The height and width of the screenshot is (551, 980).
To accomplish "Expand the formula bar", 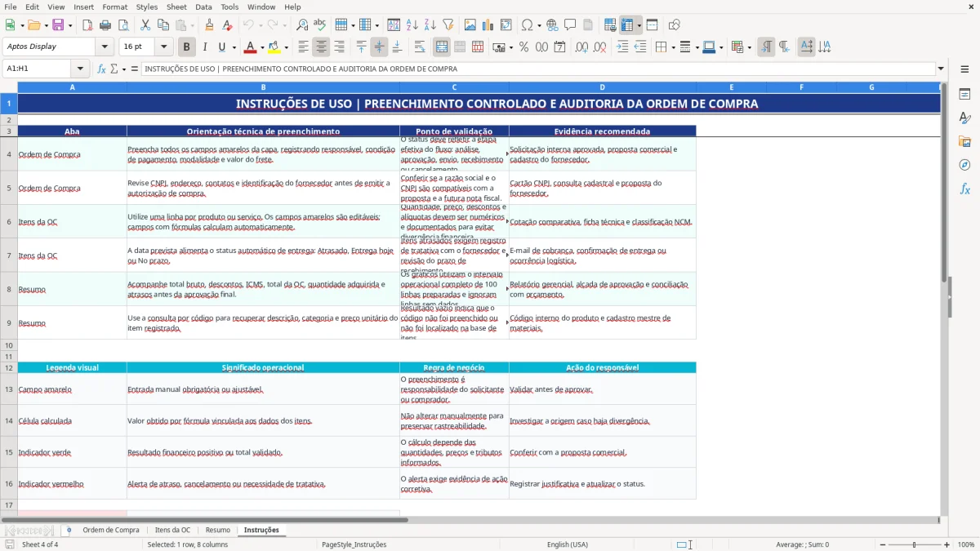I will click(941, 69).
